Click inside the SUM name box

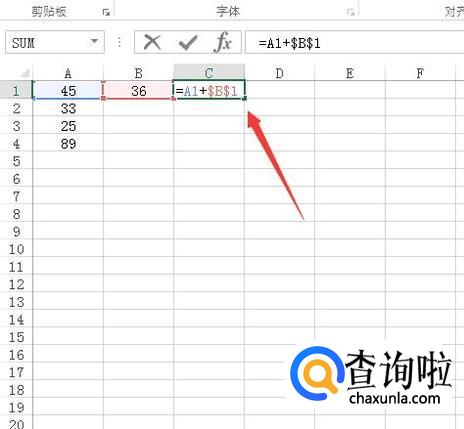pyautogui.click(x=47, y=42)
